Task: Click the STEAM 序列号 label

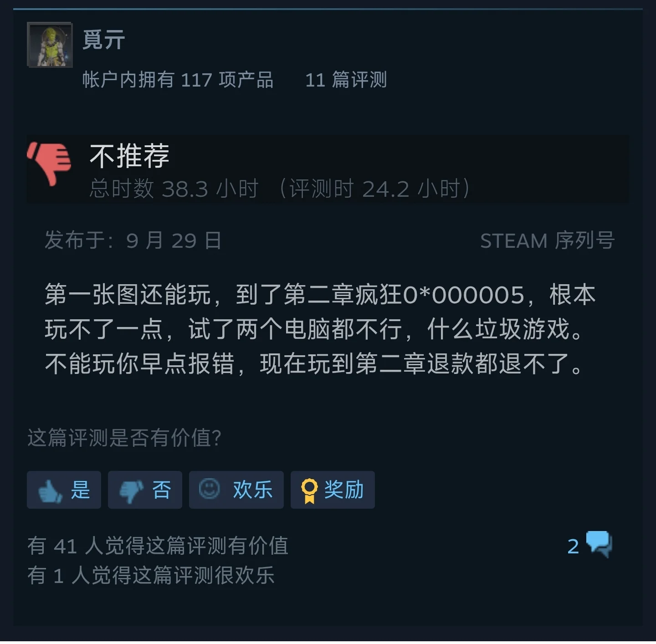Action: coord(548,240)
